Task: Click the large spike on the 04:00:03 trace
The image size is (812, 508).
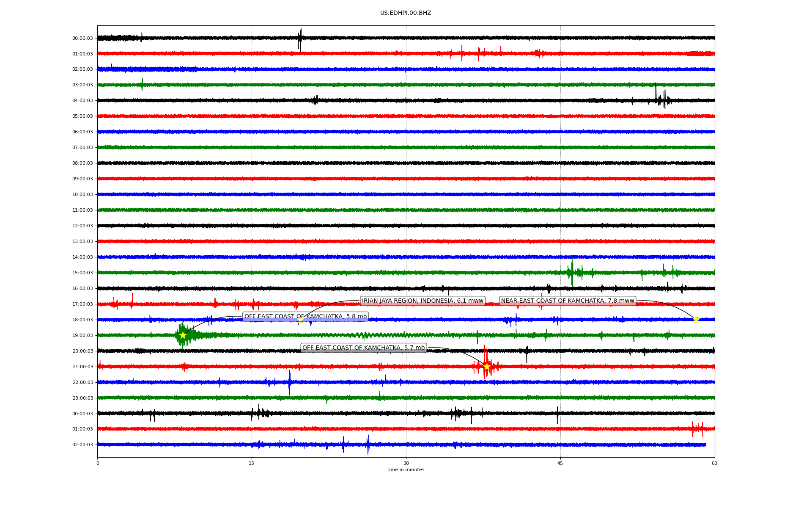Action: [656, 91]
